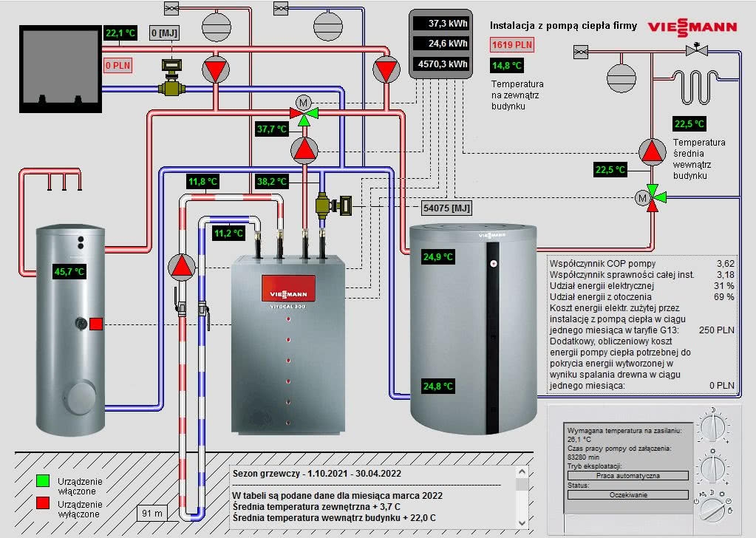Click the red 0 PLN label beside the fireplace

point(118,66)
